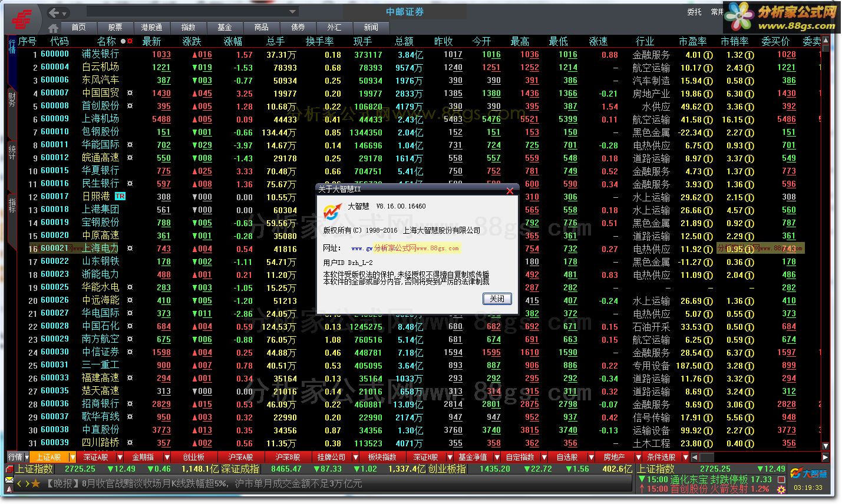
Task: Click the home icon beside 首页
Action: (x=54, y=28)
